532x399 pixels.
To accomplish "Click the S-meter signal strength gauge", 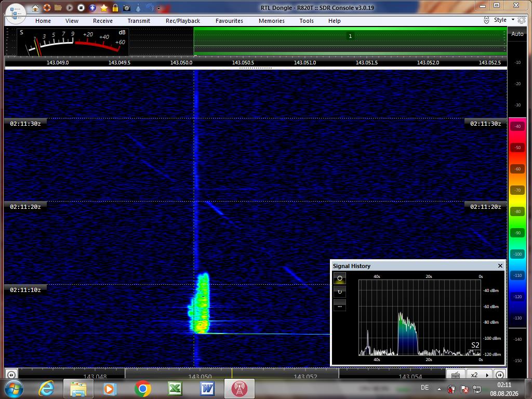I will coord(73,42).
